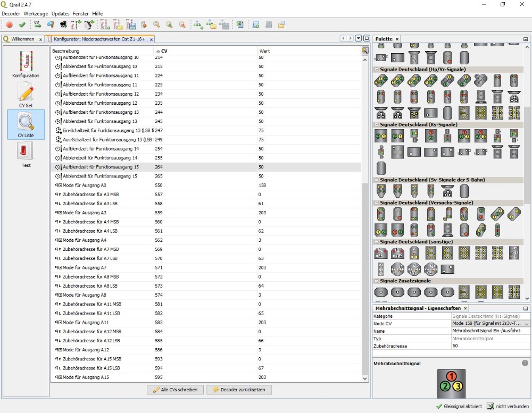Click the CV transfer toolbar icon
Screen dimensions: 532x413
(37, 24)
